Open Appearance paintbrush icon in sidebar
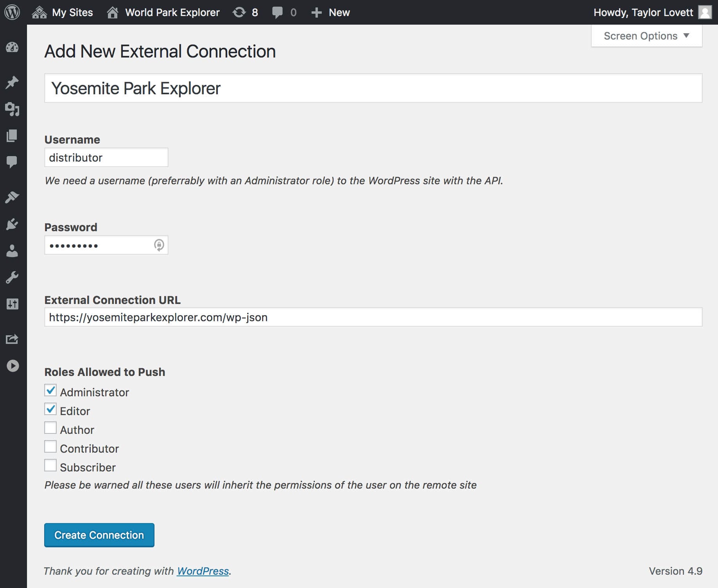 (12, 197)
